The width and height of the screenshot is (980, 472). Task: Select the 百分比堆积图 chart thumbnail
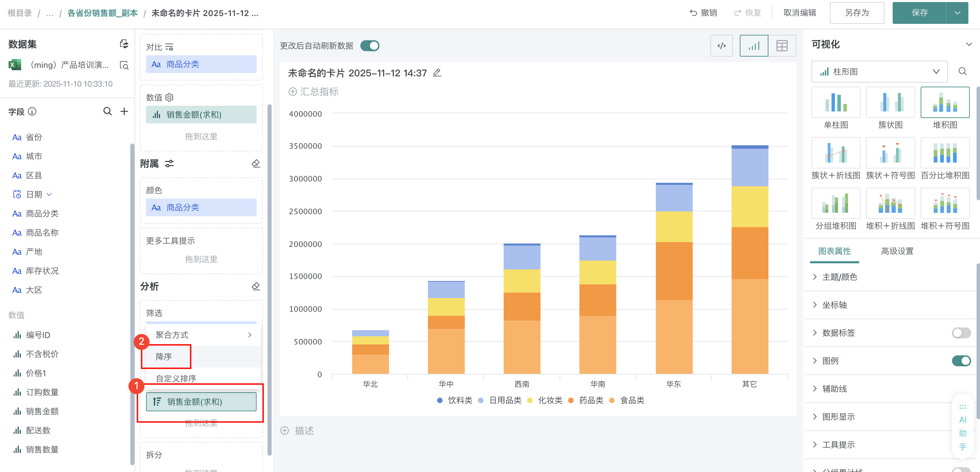(945, 153)
